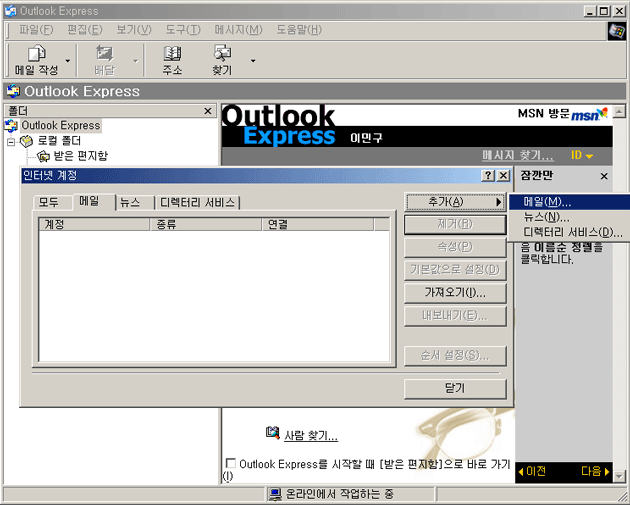Open the Address Book (주소) toolbar icon
Image resolution: width=630 pixels, height=505 pixels.
click(172, 53)
